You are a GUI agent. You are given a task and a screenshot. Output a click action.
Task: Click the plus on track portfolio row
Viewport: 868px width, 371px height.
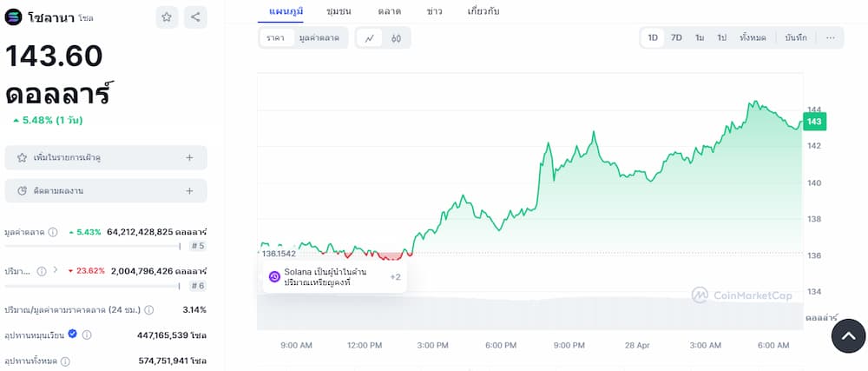click(x=189, y=191)
